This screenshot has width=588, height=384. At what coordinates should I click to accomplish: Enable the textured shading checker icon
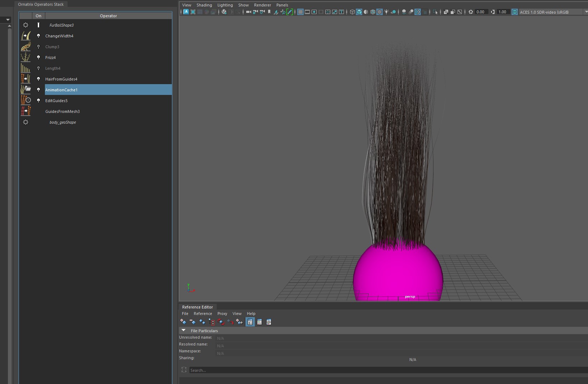(380, 12)
